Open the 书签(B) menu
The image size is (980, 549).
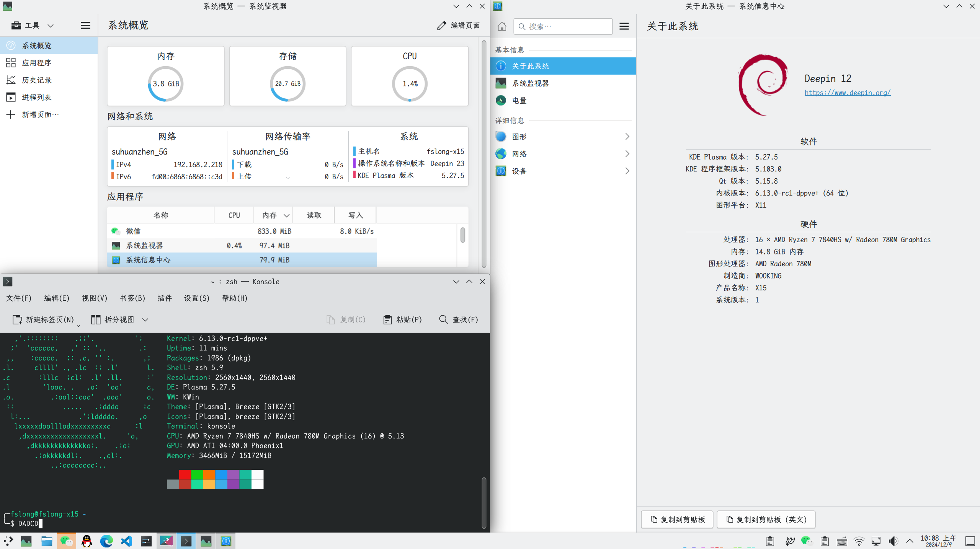(132, 298)
